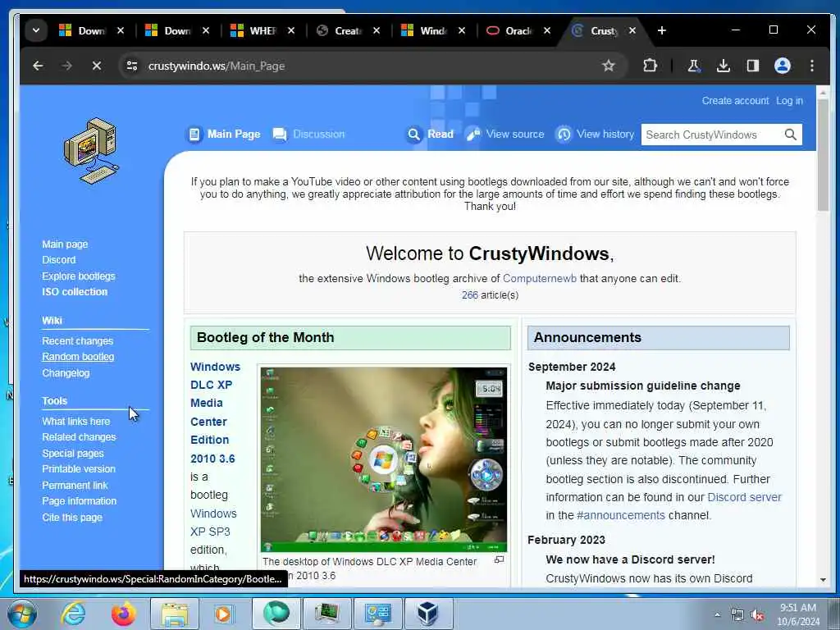
Task: Click the CrustyWindows computer logo
Action: pos(91,151)
